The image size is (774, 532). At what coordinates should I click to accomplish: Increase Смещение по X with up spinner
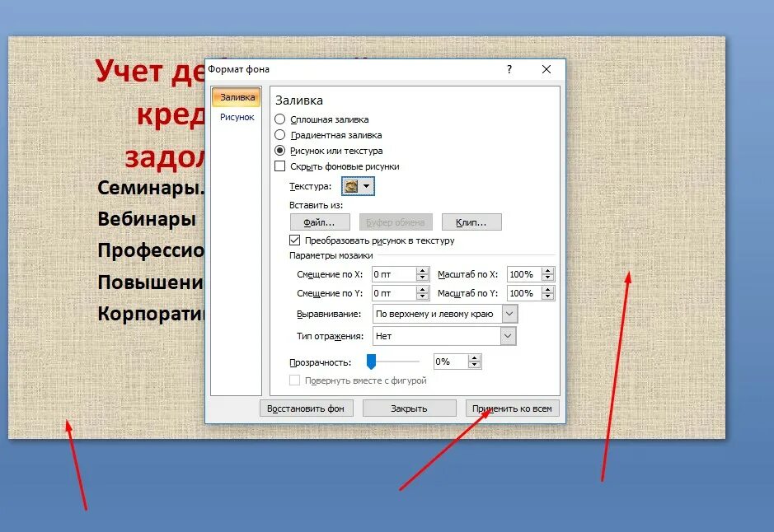point(422,271)
